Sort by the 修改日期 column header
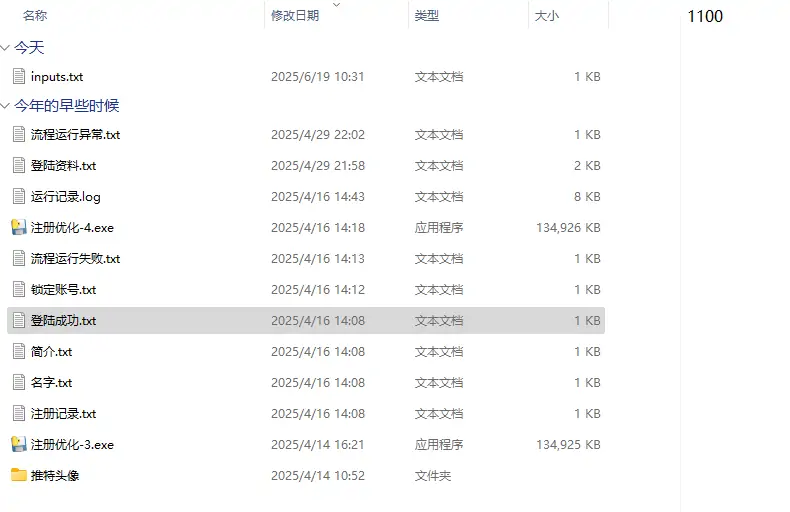Screen dimensions: 790x512 tap(295, 16)
